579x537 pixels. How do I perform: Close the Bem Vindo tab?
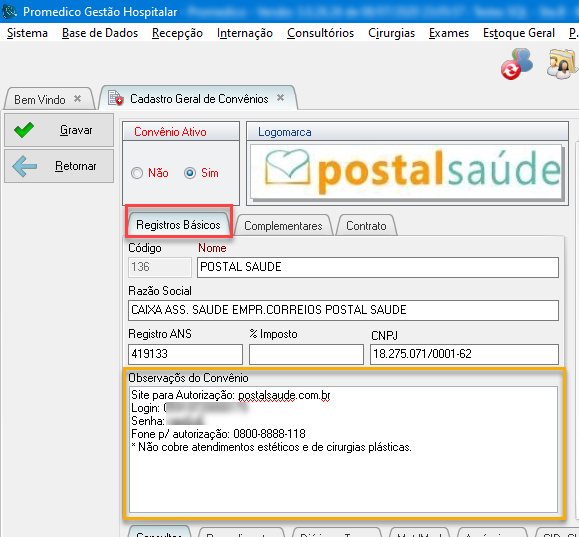coord(77,99)
